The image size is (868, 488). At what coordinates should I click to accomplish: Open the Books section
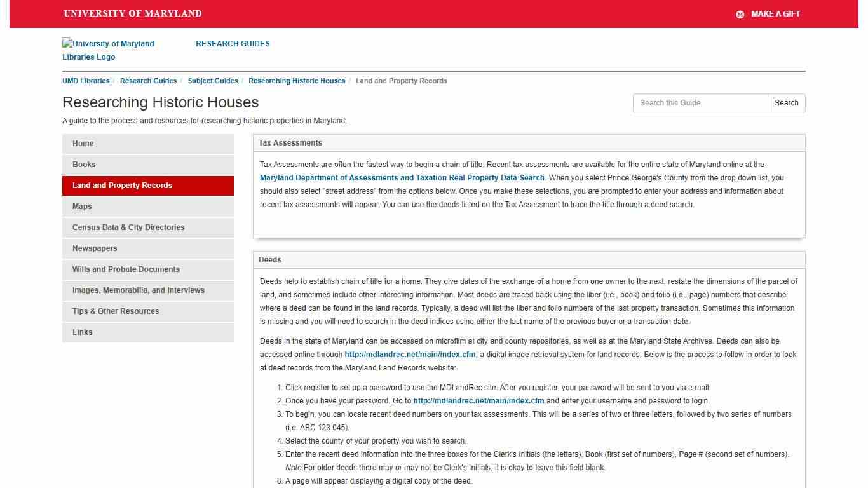click(84, 164)
